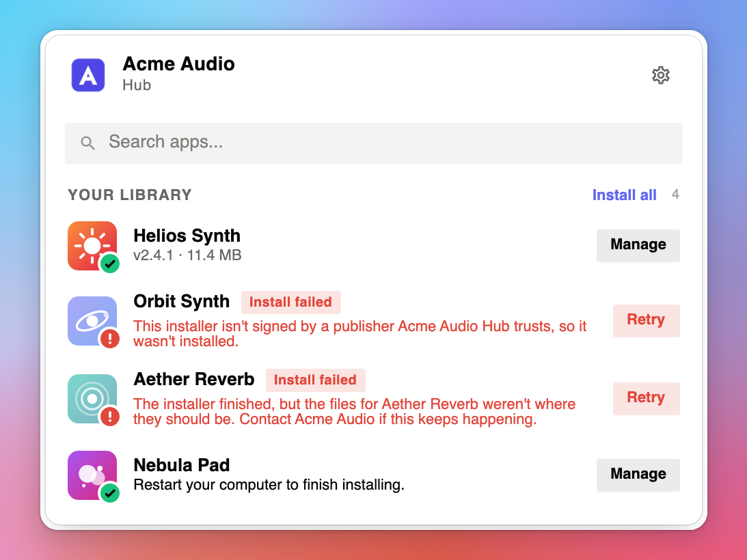Click green checkmark badge on Nebula Pad
Image resolution: width=747 pixels, height=560 pixels.
(110, 493)
